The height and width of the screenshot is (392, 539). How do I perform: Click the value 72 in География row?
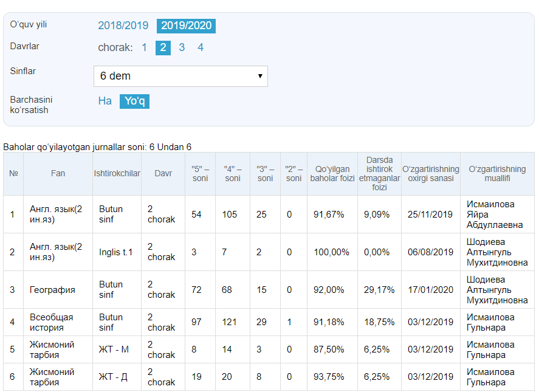196,290
